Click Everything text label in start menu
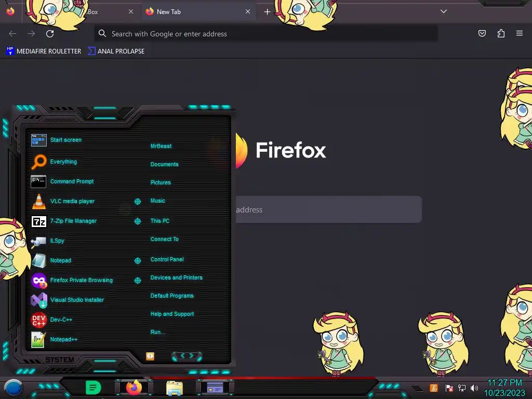Image resolution: width=532 pixels, height=399 pixels. (63, 162)
